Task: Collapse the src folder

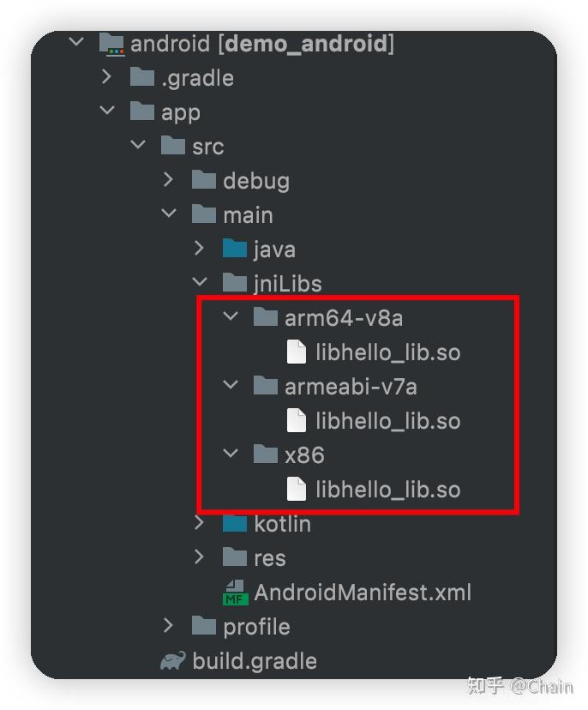Action: pyautogui.click(x=138, y=146)
